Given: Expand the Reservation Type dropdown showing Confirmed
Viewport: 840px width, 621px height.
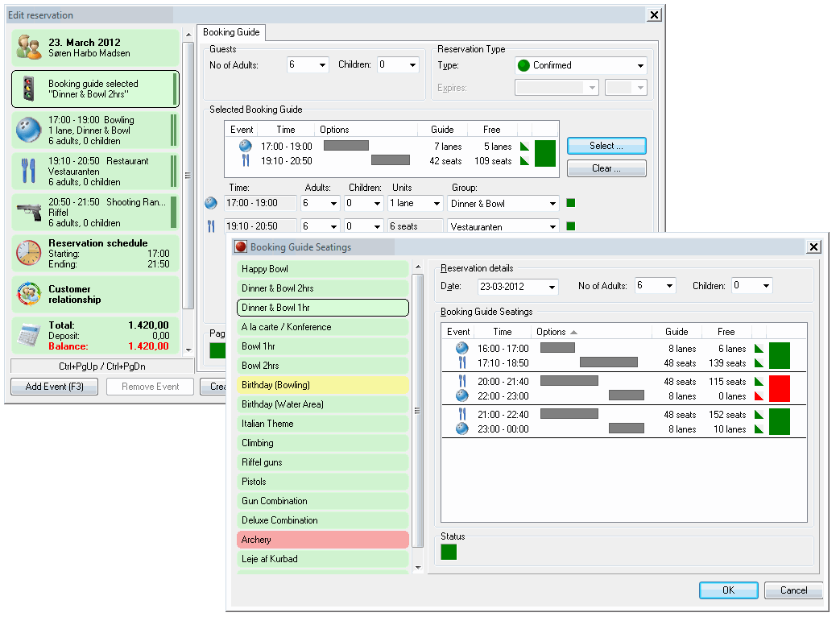Looking at the screenshot, I should (x=640, y=66).
